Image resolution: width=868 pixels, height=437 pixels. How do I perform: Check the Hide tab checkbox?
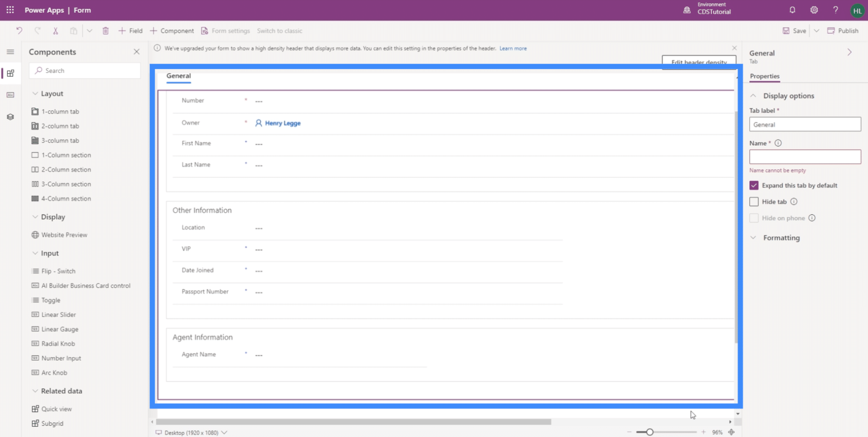(754, 202)
